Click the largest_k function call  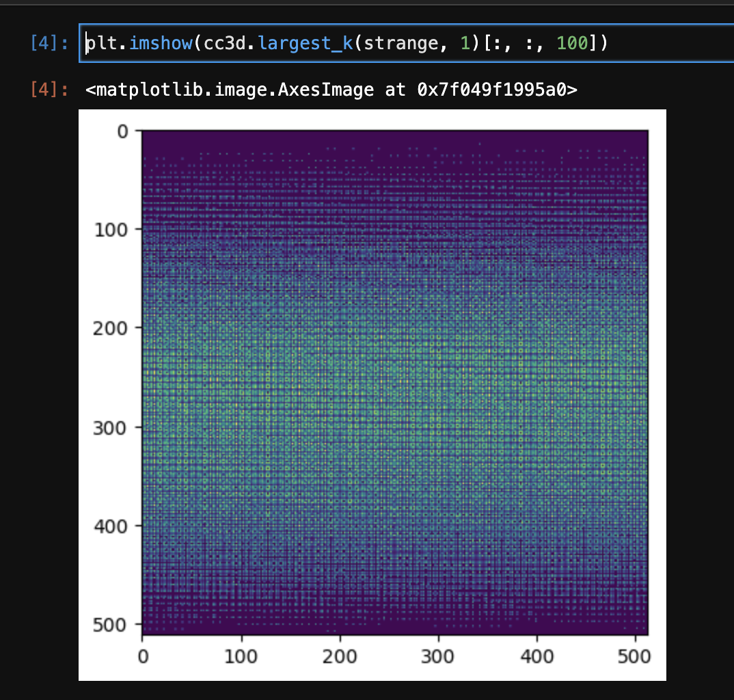coord(305,42)
